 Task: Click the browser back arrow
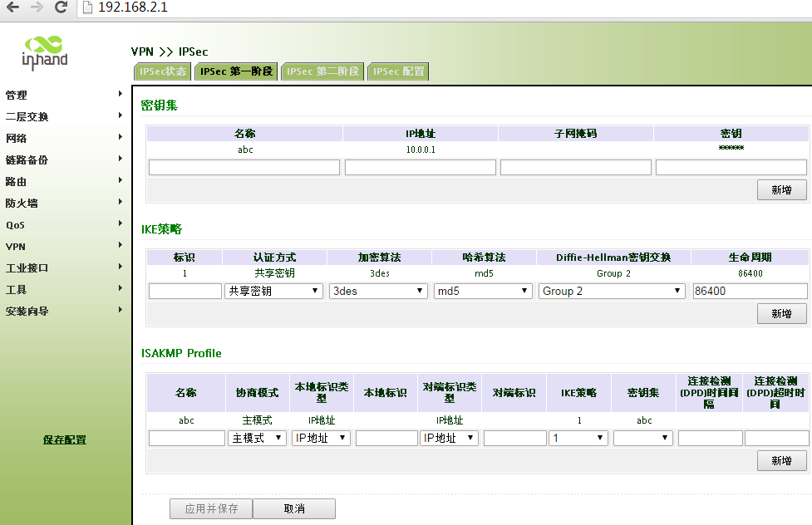(x=13, y=7)
